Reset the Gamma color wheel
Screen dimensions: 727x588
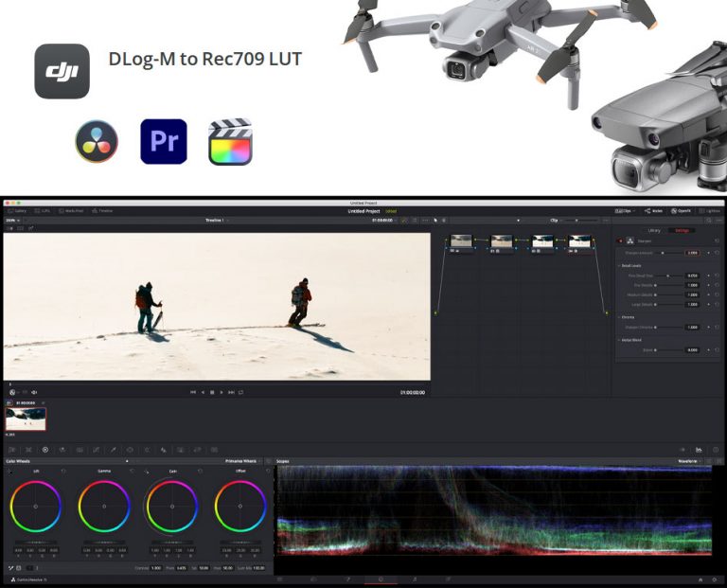click(133, 472)
